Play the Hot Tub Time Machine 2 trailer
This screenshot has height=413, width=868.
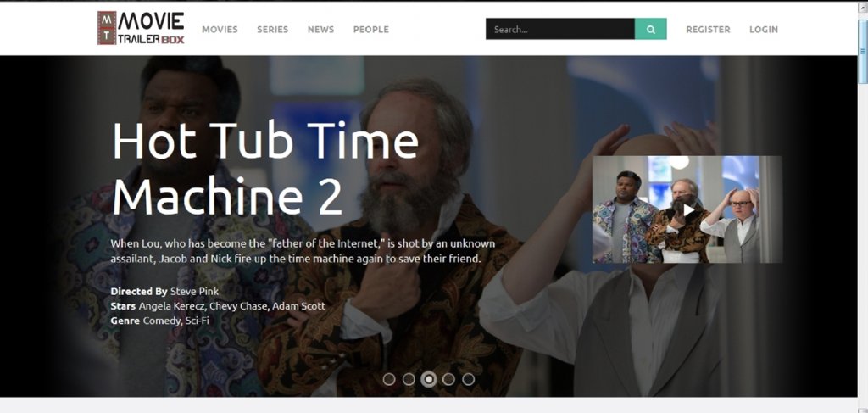pyautogui.click(x=687, y=209)
